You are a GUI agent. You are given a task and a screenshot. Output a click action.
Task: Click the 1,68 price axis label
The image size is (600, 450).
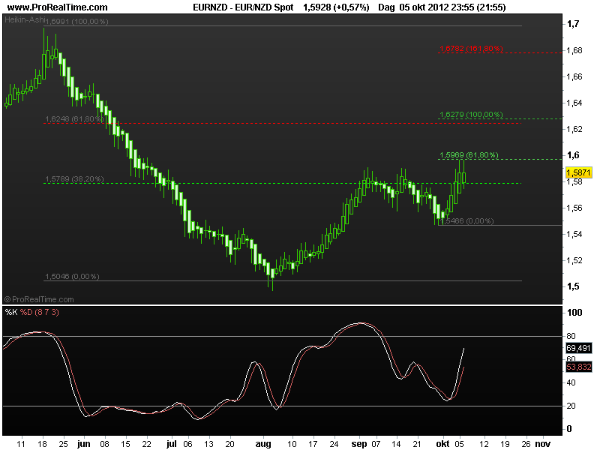[x=574, y=51]
